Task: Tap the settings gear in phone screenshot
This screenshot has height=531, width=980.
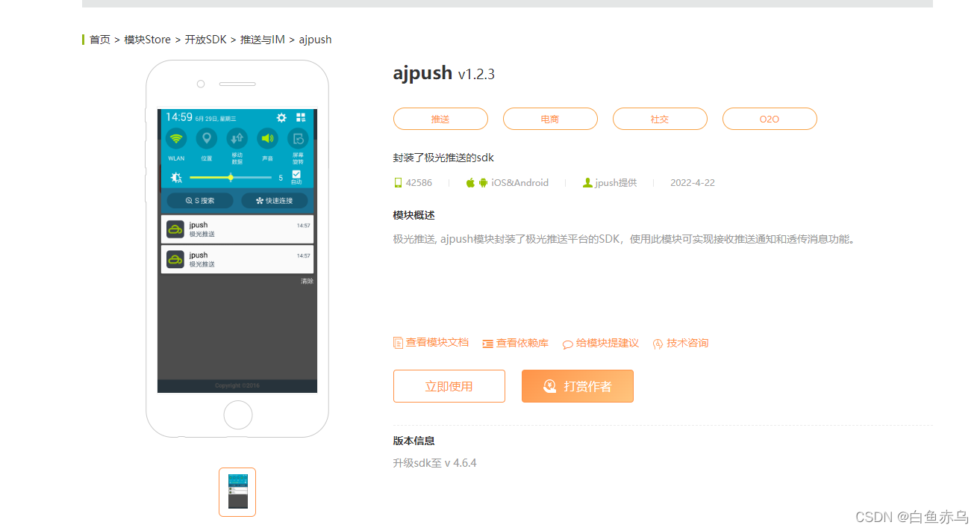Action: pyautogui.click(x=281, y=118)
